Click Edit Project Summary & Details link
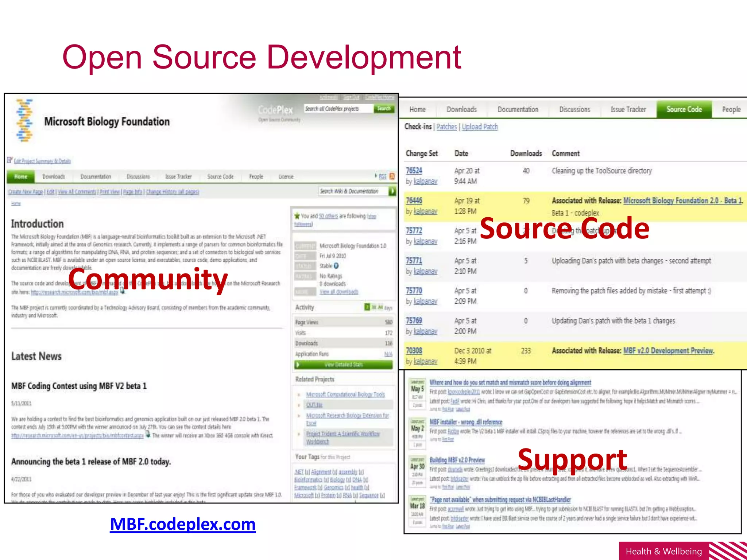This screenshot has height=560, width=747. 42,161
